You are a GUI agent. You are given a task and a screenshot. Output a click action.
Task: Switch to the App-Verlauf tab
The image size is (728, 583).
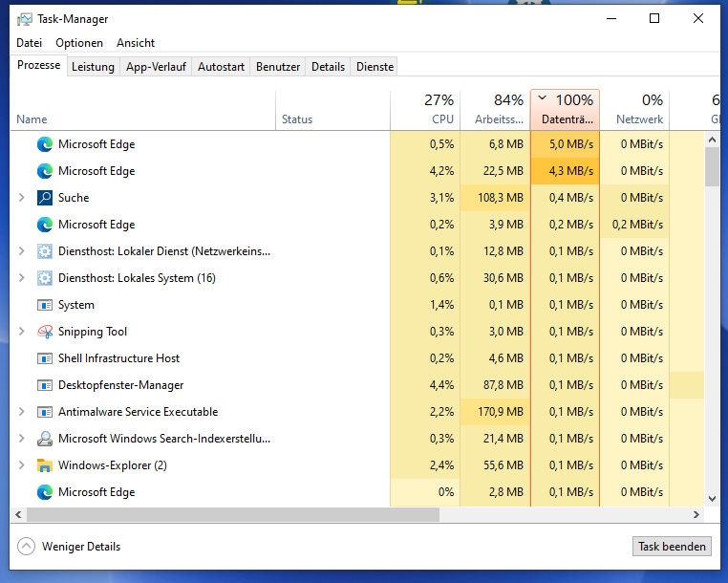156,67
